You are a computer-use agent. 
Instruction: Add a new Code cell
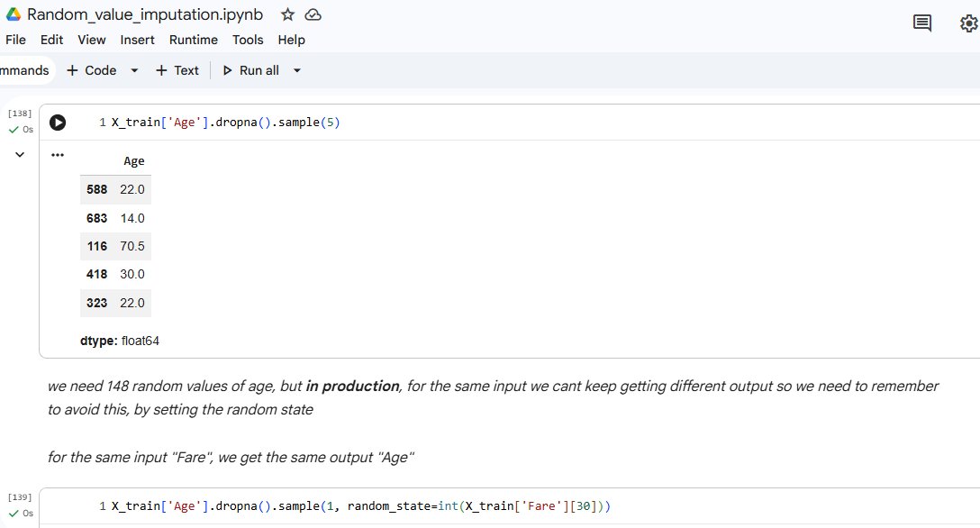click(91, 70)
